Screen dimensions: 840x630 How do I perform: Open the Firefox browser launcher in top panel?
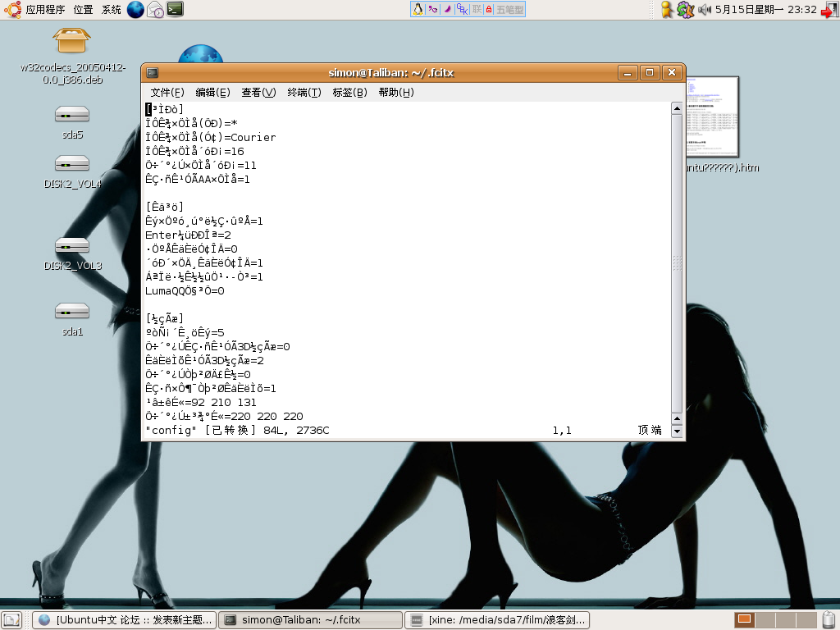click(x=135, y=9)
